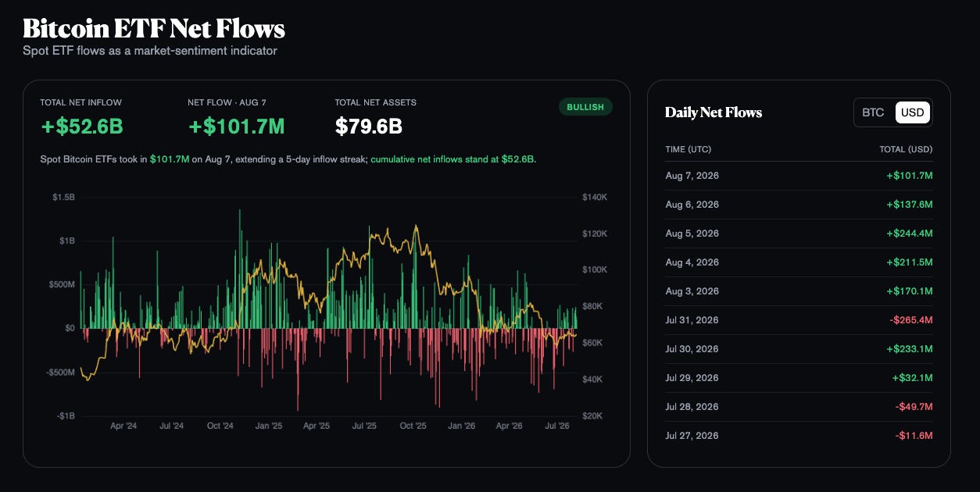
Task: Click the -$11.6M outflow value
Action: 914,436
